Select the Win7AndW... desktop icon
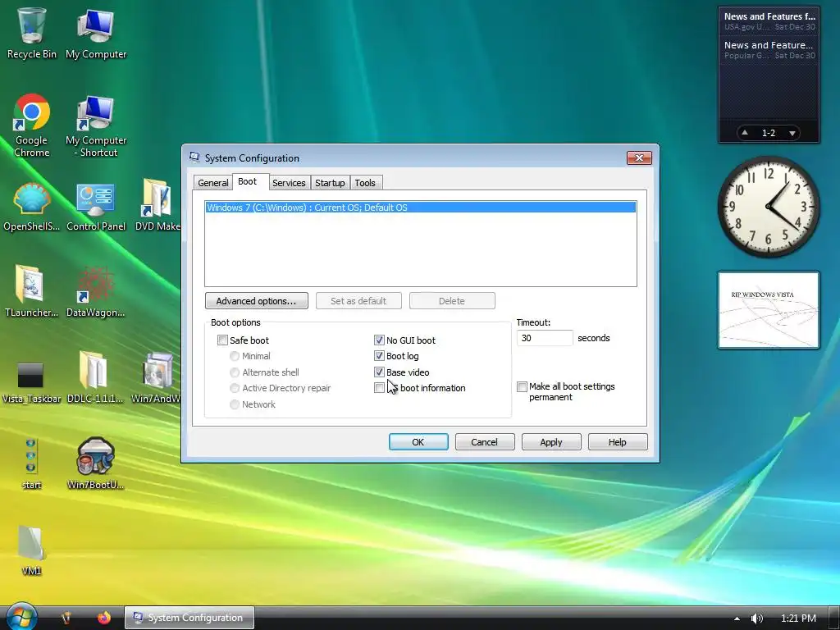Screen dimensions: 840x630 (x=156, y=377)
